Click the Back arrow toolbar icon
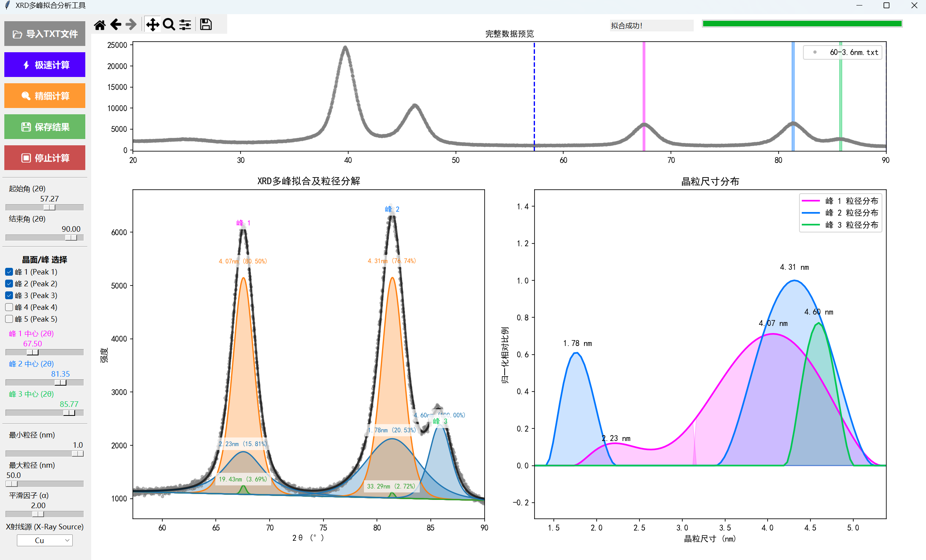The height and width of the screenshot is (560, 926). pyautogui.click(x=116, y=25)
